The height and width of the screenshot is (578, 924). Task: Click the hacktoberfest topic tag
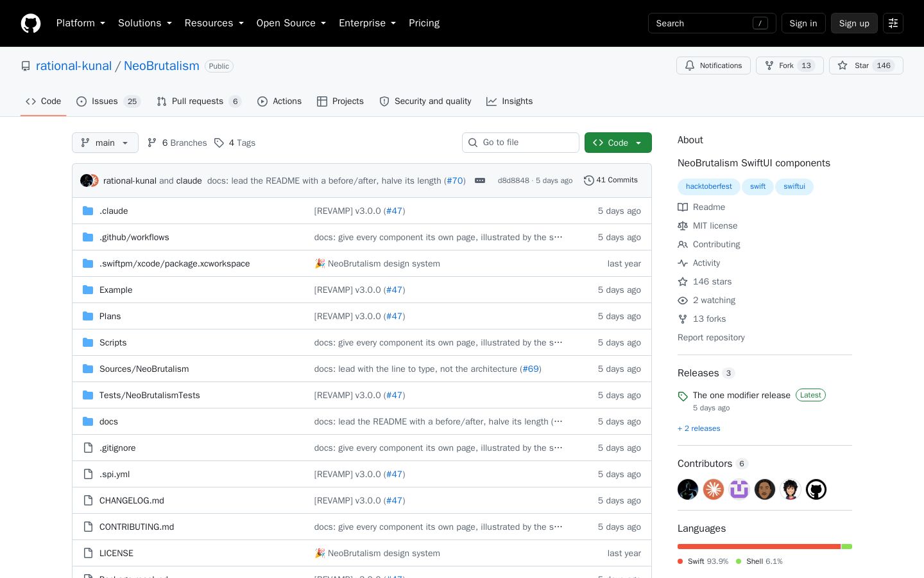[708, 186]
